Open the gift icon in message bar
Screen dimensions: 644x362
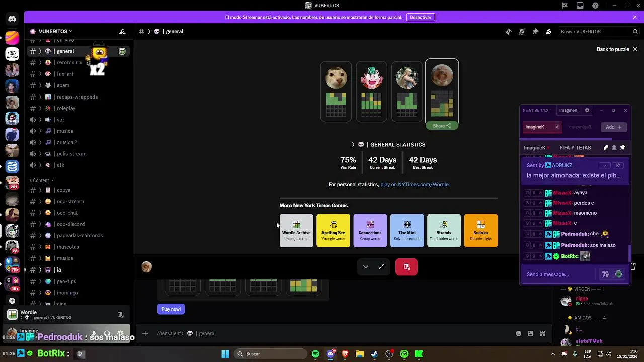(542, 333)
